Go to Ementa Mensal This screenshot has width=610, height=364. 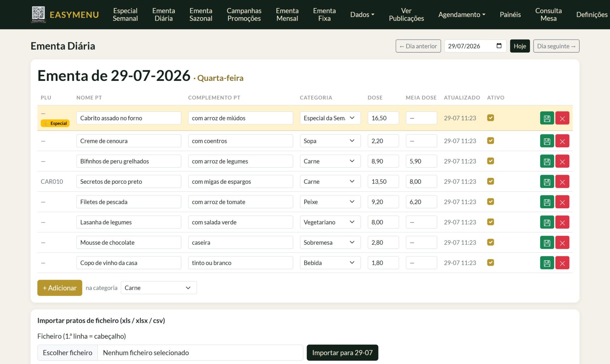[287, 15]
